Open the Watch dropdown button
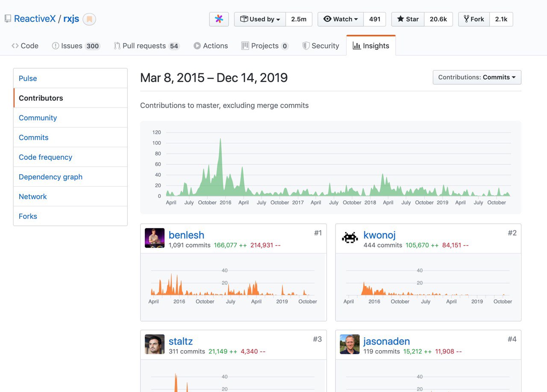 click(341, 19)
